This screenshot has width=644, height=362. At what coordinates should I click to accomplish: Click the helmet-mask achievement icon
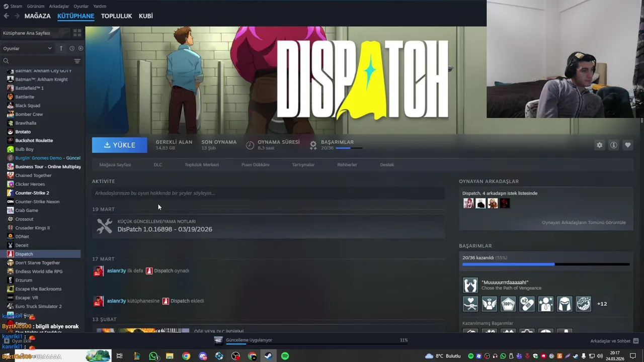(x=565, y=304)
